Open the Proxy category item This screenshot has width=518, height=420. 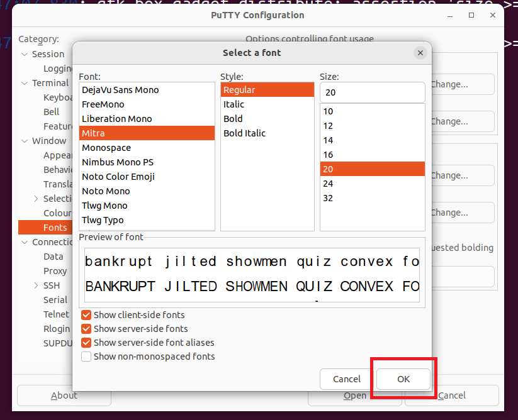point(55,271)
